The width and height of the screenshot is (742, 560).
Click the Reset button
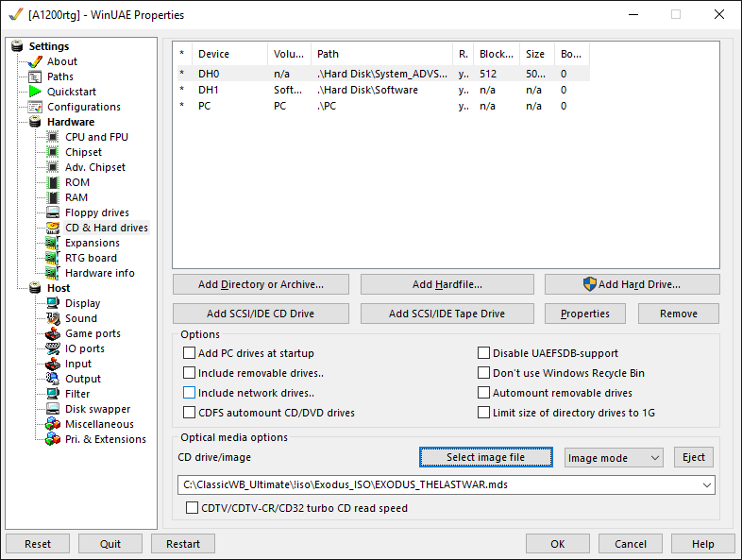tap(38, 544)
